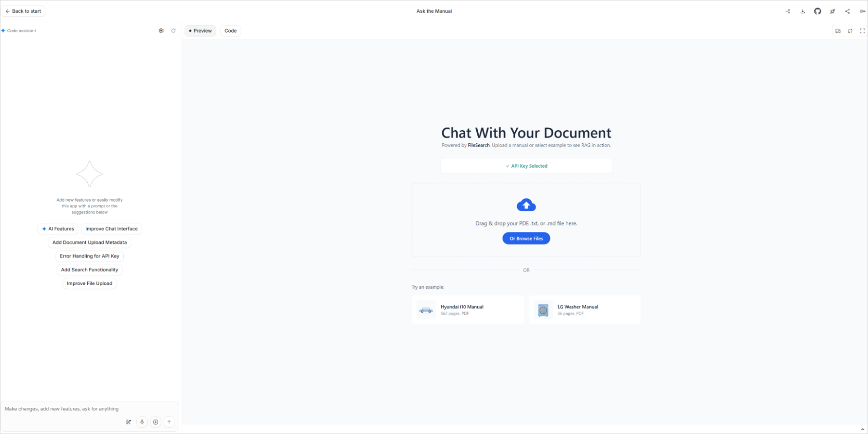Open the GitHub repository icon
This screenshot has width=868, height=434.
click(817, 11)
